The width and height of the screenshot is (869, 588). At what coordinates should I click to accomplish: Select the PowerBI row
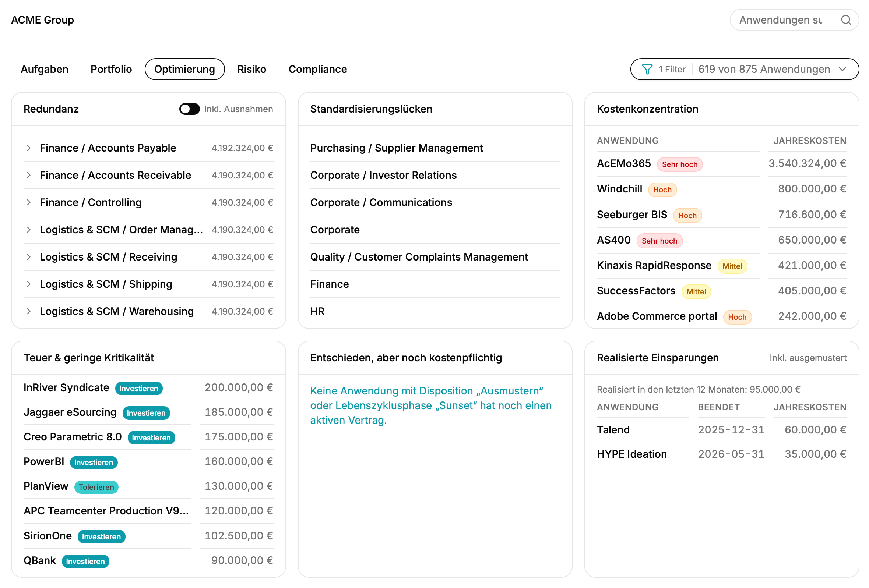[148, 462]
